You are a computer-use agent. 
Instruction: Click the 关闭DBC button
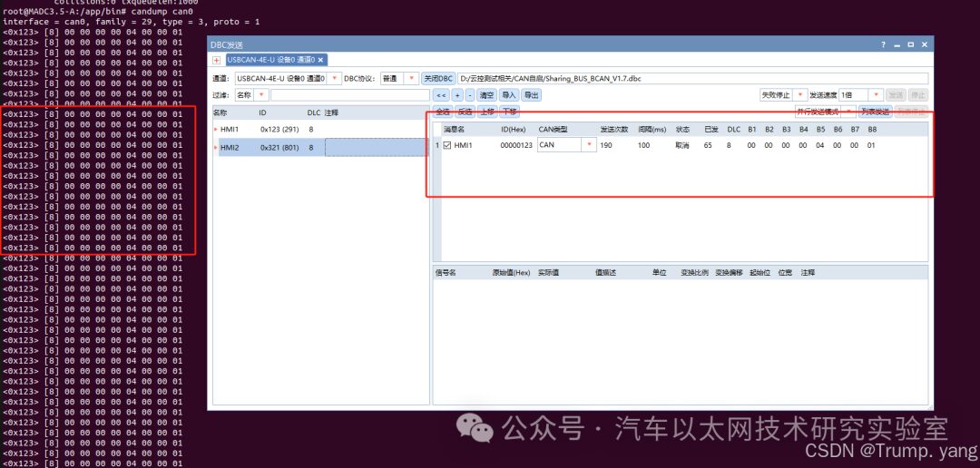pyautogui.click(x=438, y=79)
